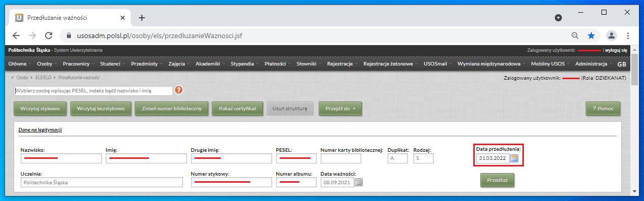Click the wyloguj się link

(616, 50)
